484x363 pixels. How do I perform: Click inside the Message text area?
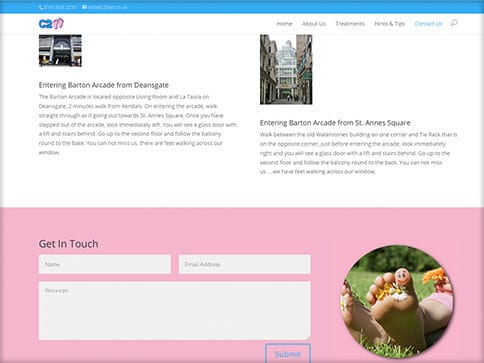(x=175, y=311)
